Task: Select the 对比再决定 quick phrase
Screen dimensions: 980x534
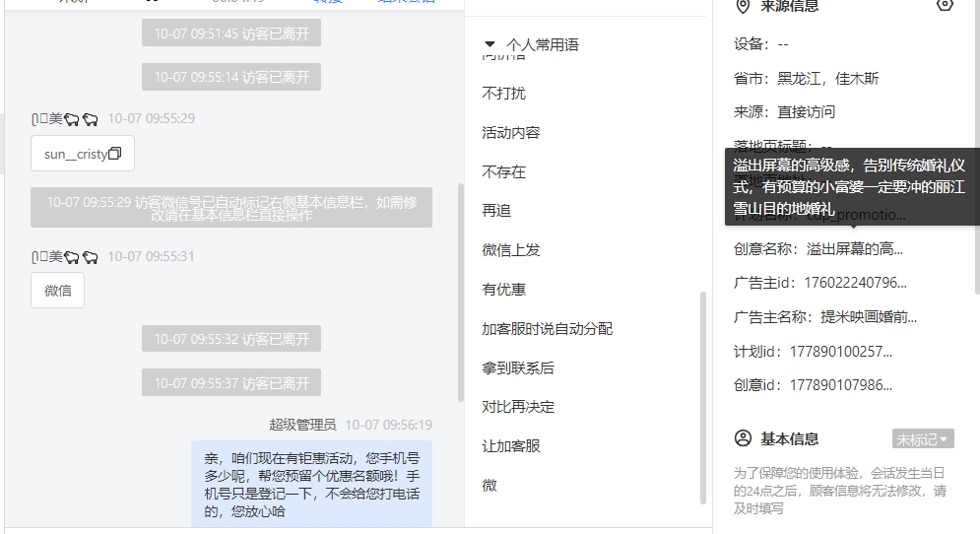Action: [518, 407]
